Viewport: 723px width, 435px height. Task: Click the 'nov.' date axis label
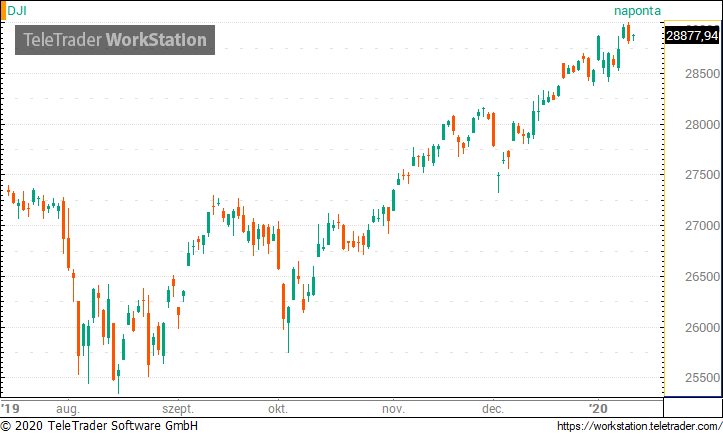point(393,409)
